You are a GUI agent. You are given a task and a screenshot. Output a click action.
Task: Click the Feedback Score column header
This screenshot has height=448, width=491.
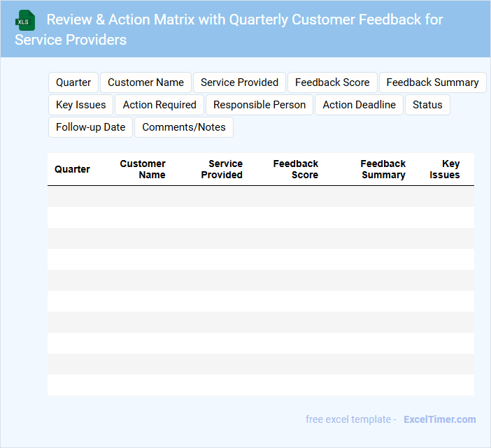click(x=296, y=169)
